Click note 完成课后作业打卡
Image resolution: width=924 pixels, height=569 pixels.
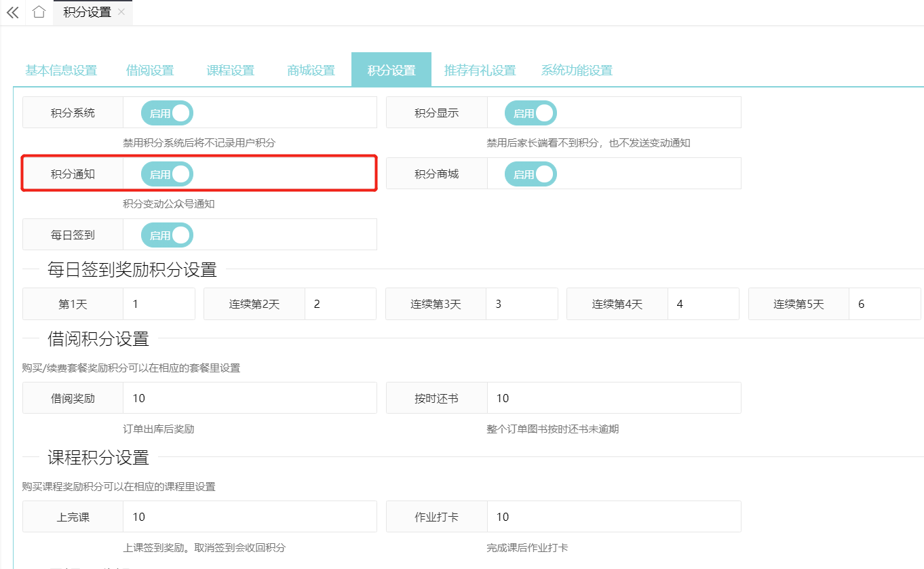click(527, 548)
